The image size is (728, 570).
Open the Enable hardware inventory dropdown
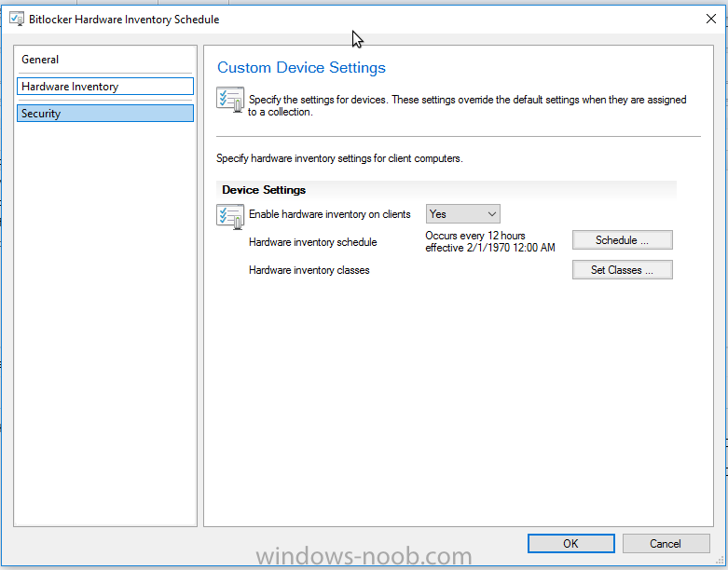[463, 214]
